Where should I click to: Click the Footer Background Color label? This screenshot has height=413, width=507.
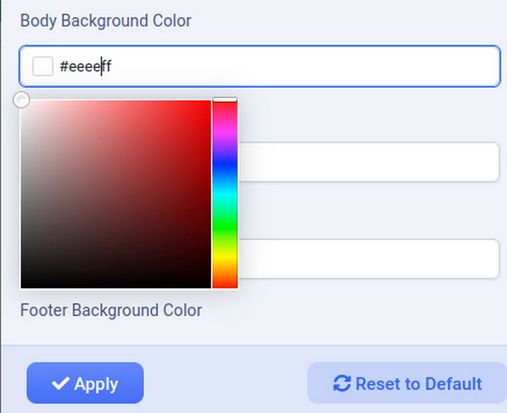tap(111, 310)
